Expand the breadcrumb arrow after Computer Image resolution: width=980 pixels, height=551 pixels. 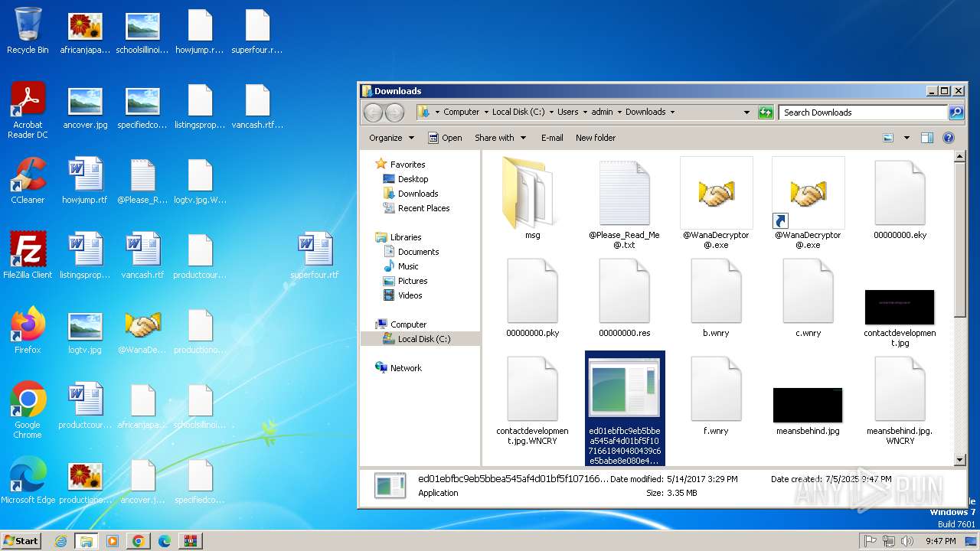click(485, 112)
